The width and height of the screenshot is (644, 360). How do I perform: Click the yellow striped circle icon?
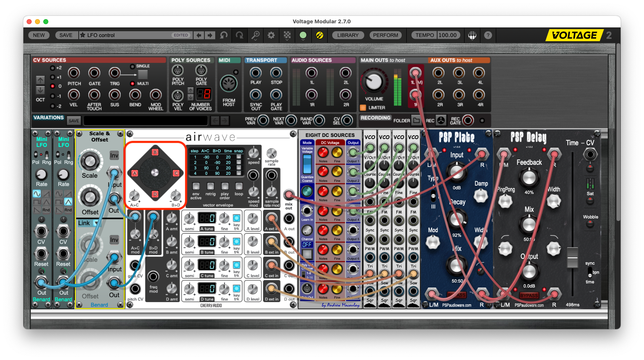click(x=319, y=35)
